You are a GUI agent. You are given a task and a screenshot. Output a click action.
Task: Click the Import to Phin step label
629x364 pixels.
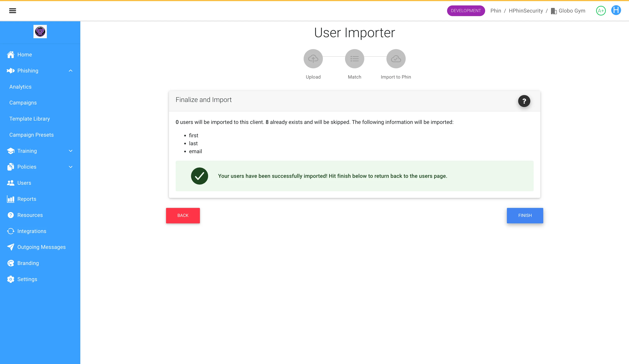coord(396,77)
